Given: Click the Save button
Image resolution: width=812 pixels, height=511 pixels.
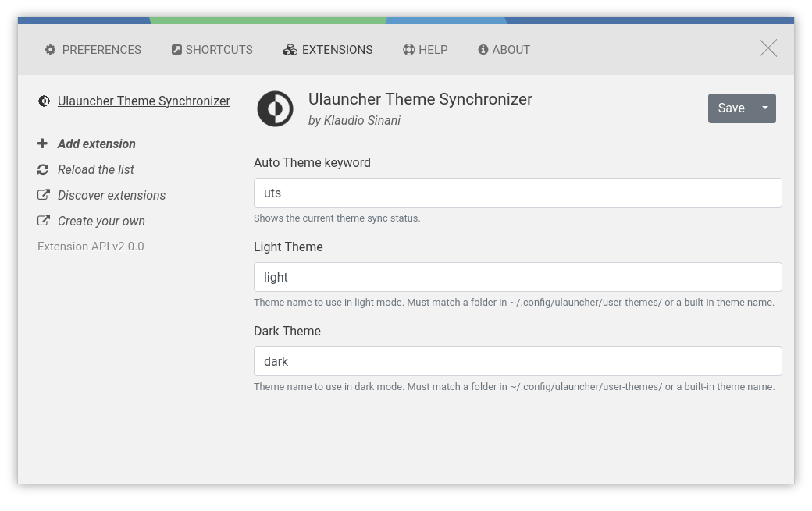Looking at the screenshot, I should [x=732, y=108].
